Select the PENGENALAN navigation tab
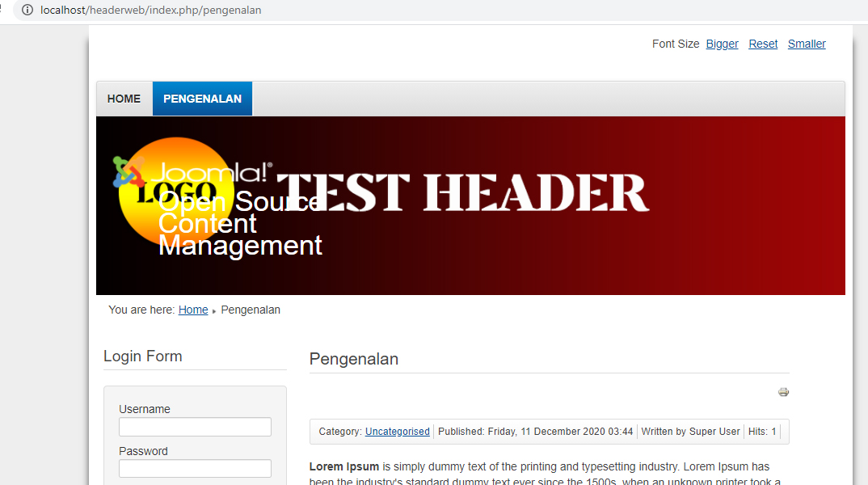This screenshot has width=868, height=485. [x=202, y=98]
